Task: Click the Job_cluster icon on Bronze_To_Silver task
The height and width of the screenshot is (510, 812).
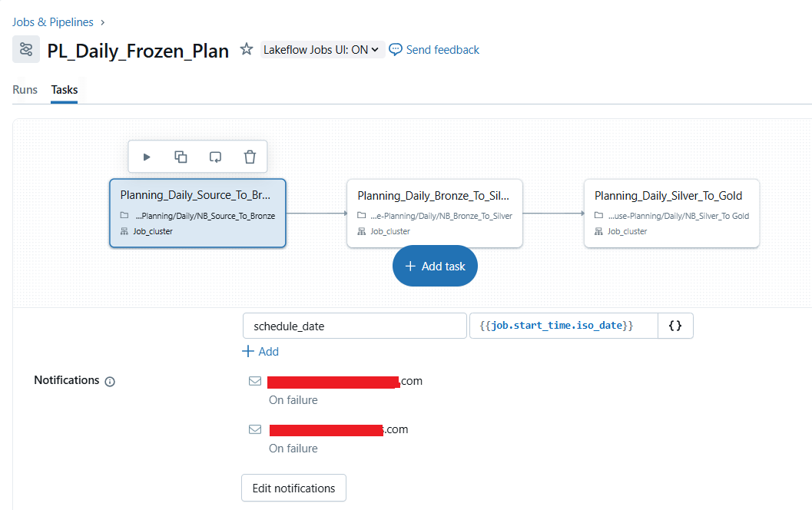Action: click(361, 231)
